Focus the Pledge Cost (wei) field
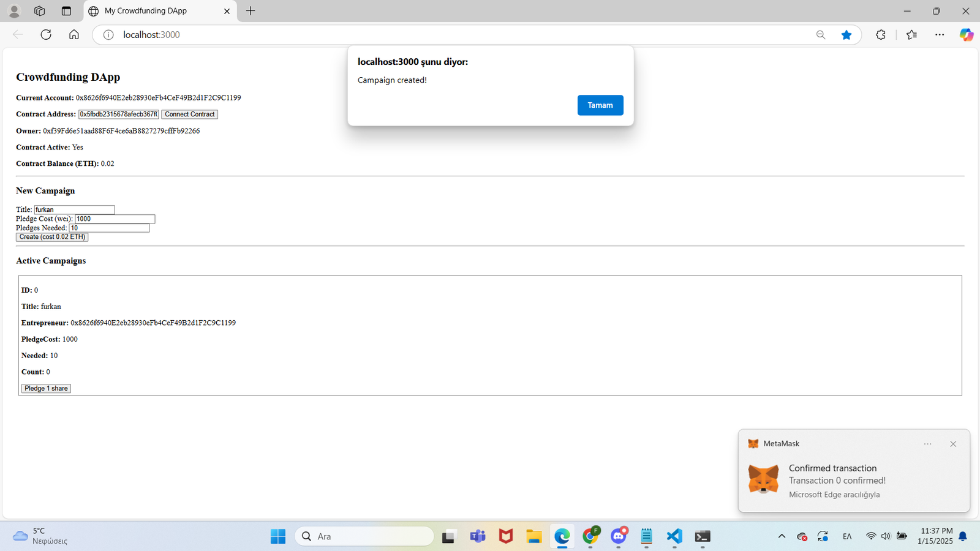The width and height of the screenshot is (980, 551). pyautogui.click(x=115, y=219)
